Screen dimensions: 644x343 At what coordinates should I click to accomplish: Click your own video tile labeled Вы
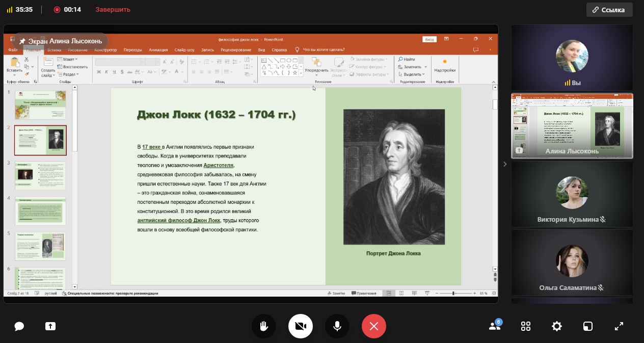coord(572,58)
